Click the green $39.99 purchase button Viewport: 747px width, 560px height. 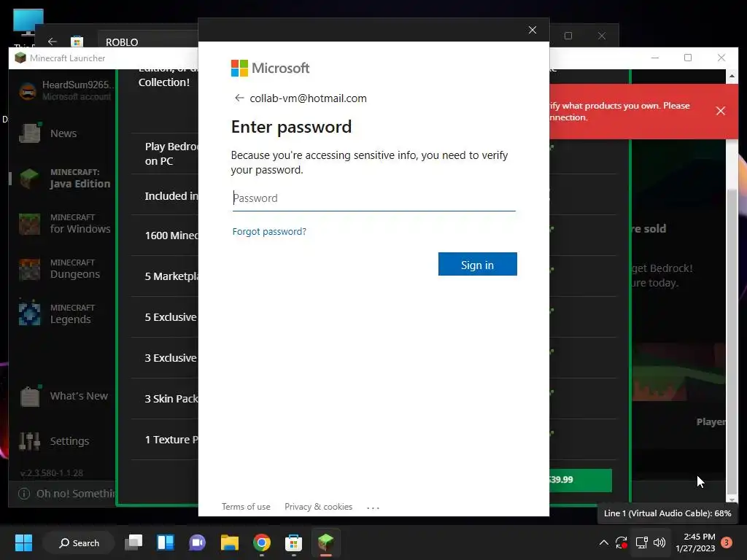click(x=580, y=480)
